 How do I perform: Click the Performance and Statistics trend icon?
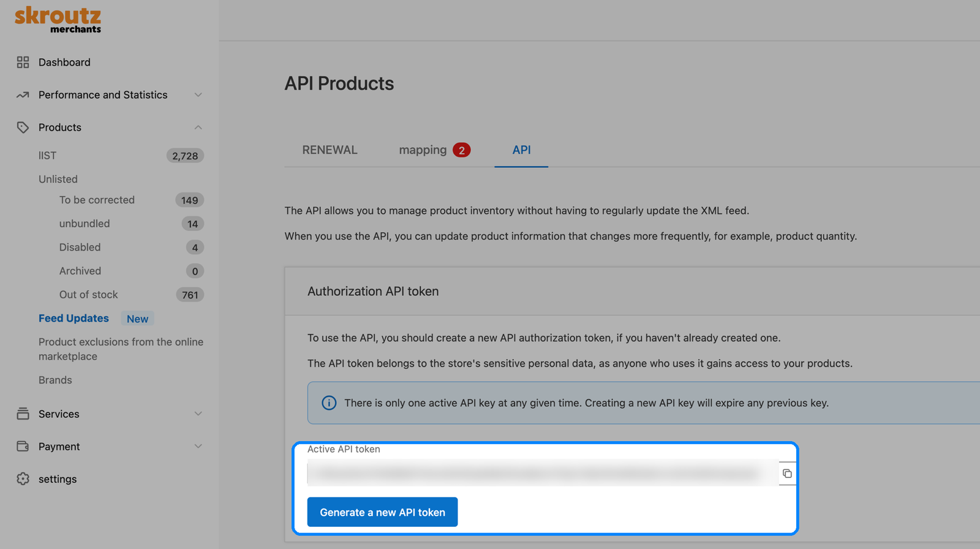pyautogui.click(x=23, y=95)
